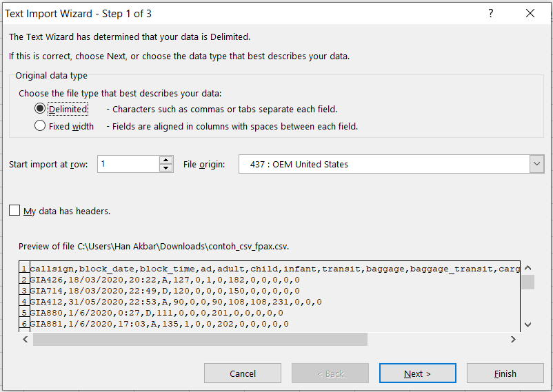Decrease the start import row spinner

(x=165, y=168)
